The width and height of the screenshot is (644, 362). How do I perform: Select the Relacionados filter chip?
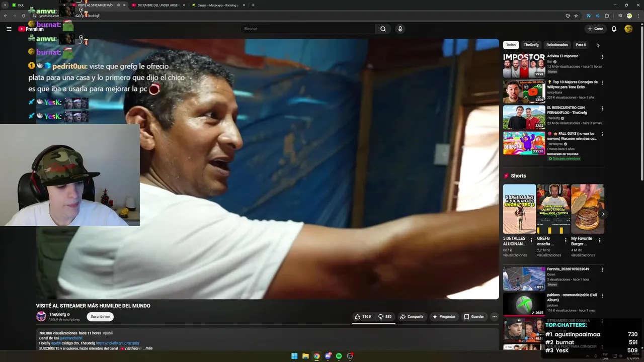pyautogui.click(x=557, y=45)
